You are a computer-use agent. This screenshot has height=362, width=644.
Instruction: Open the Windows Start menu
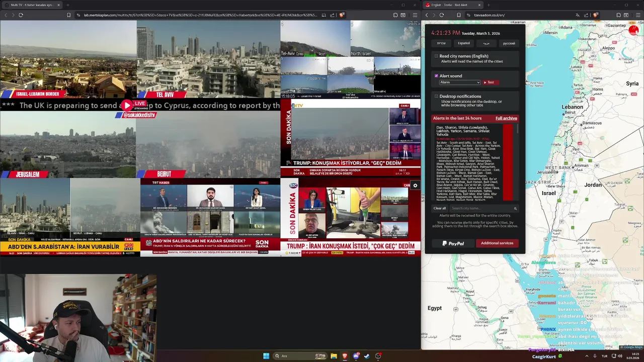click(266, 356)
